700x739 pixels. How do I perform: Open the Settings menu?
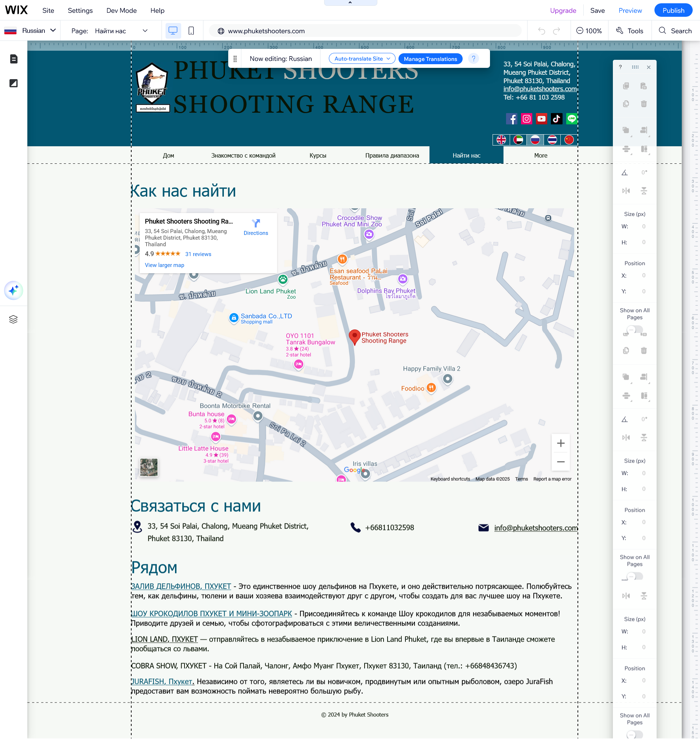click(x=80, y=11)
